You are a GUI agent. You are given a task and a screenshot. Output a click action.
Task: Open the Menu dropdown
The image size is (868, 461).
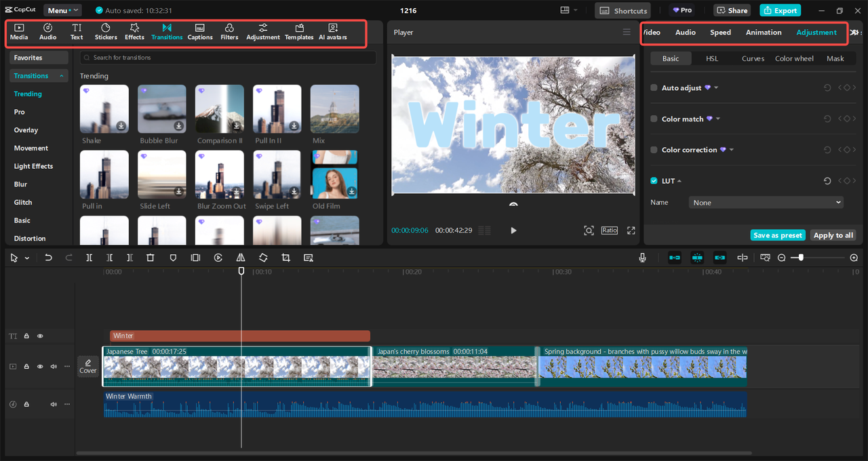[x=62, y=10]
